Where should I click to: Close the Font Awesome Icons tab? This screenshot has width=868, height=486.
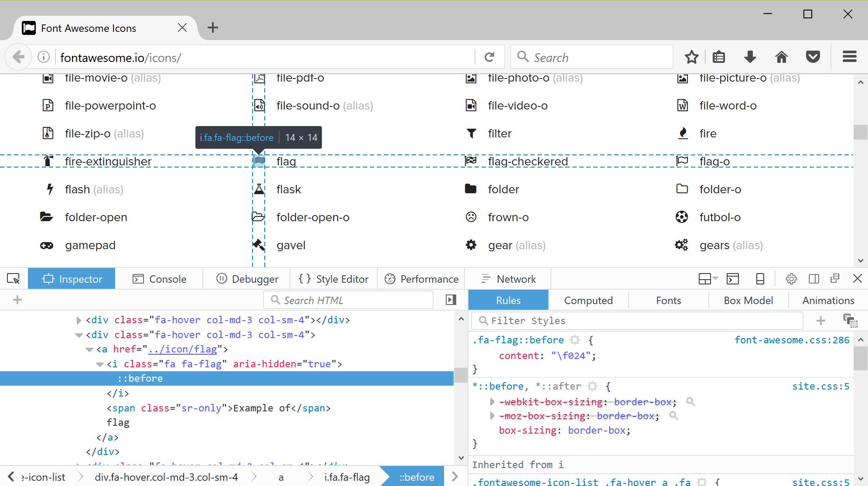click(x=182, y=28)
